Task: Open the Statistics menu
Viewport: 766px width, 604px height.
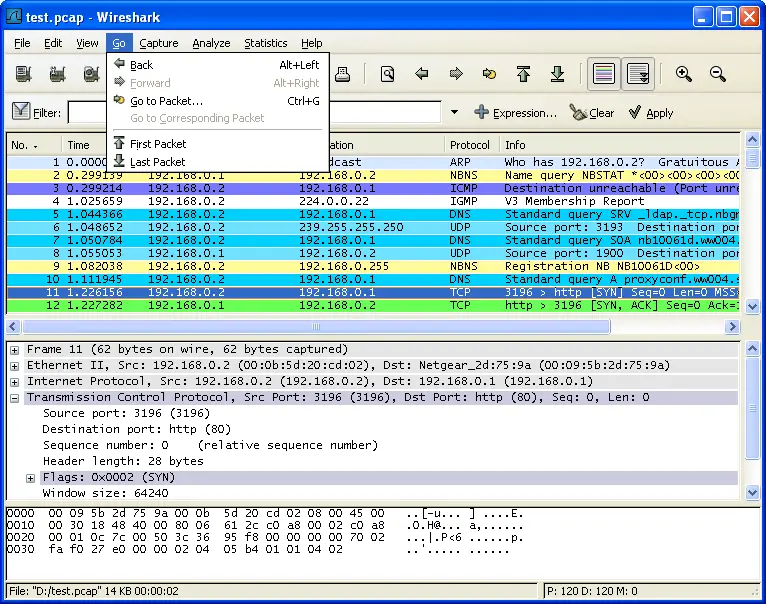Action: (x=265, y=43)
